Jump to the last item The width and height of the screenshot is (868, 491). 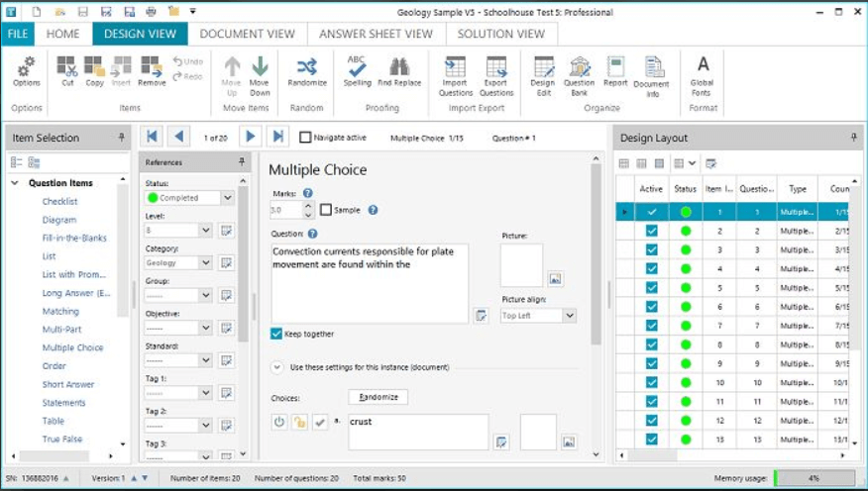[277, 137]
